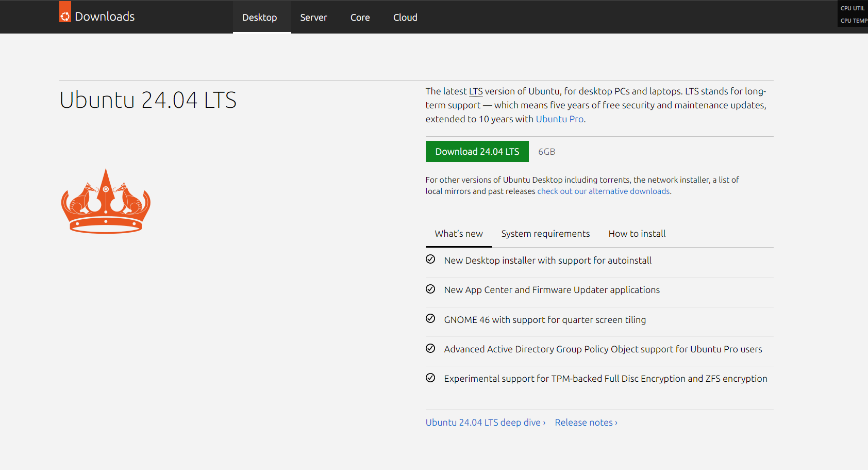868x470 pixels.
Task: Click check icon beside Experimental TPM support
Action: [430, 378]
